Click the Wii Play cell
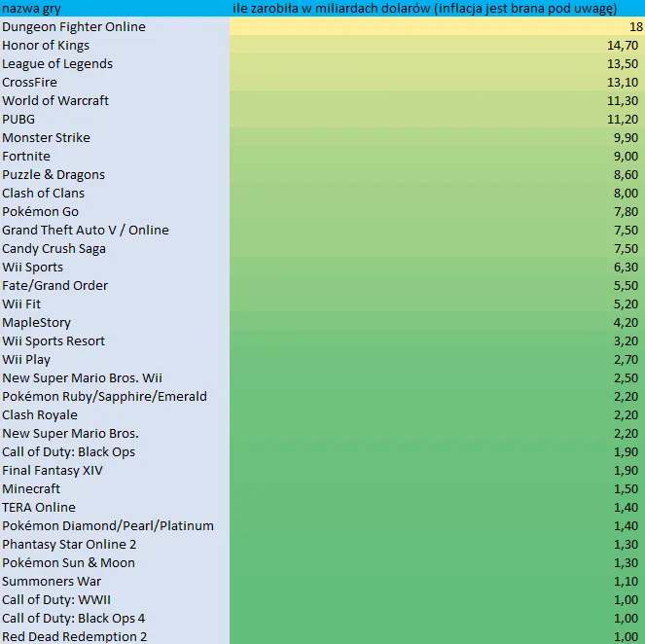This screenshot has width=645, height=644. [x=115, y=359]
